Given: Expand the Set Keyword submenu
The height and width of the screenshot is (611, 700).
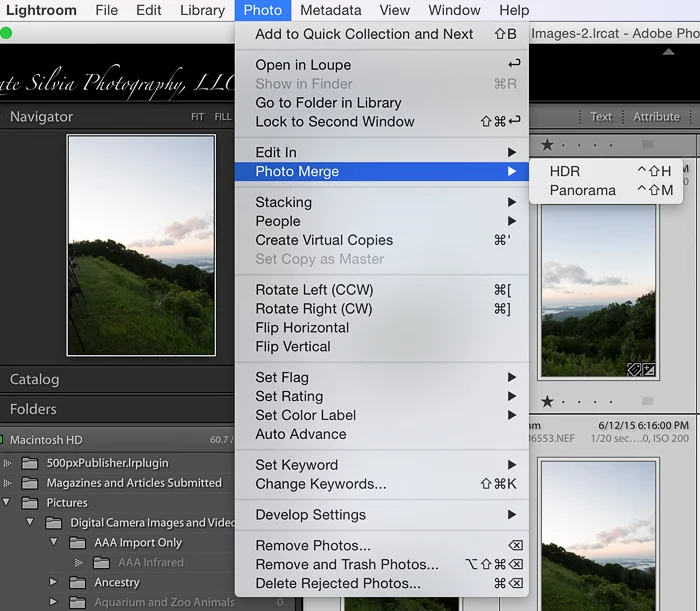Looking at the screenshot, I should pyautogui.click(x=382, y=465).
